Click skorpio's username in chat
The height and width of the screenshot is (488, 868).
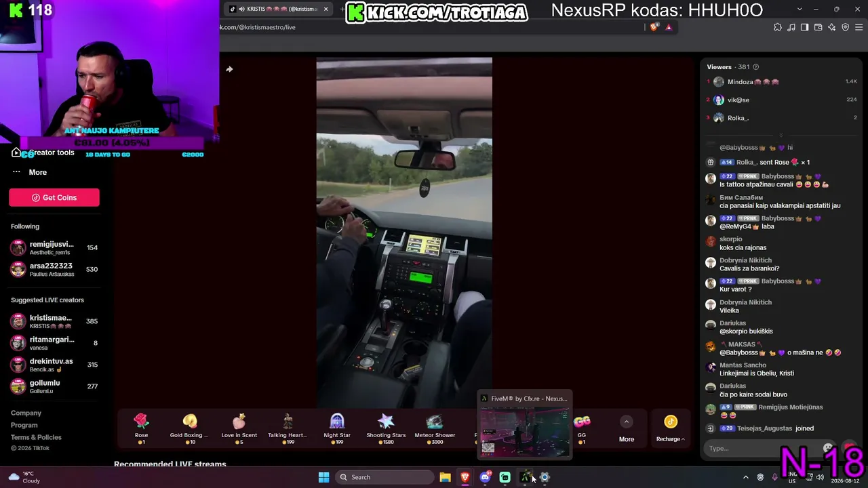coord(731,239)
